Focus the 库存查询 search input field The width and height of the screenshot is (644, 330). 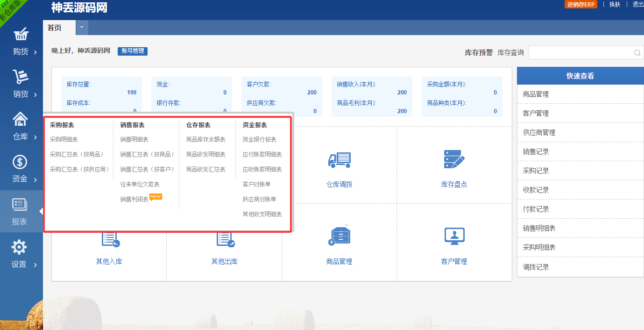(580, 53)
